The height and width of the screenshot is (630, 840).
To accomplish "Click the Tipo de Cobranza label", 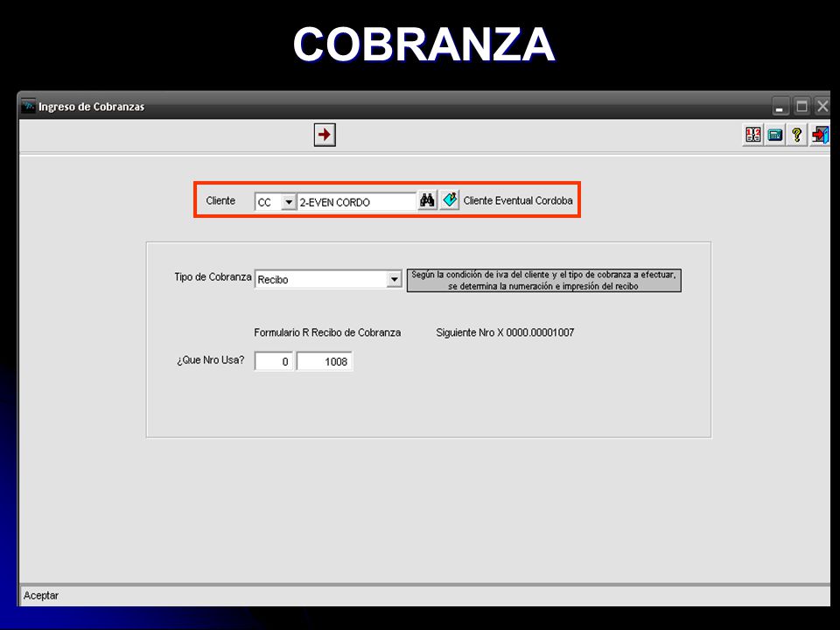I will pos(213,277).
